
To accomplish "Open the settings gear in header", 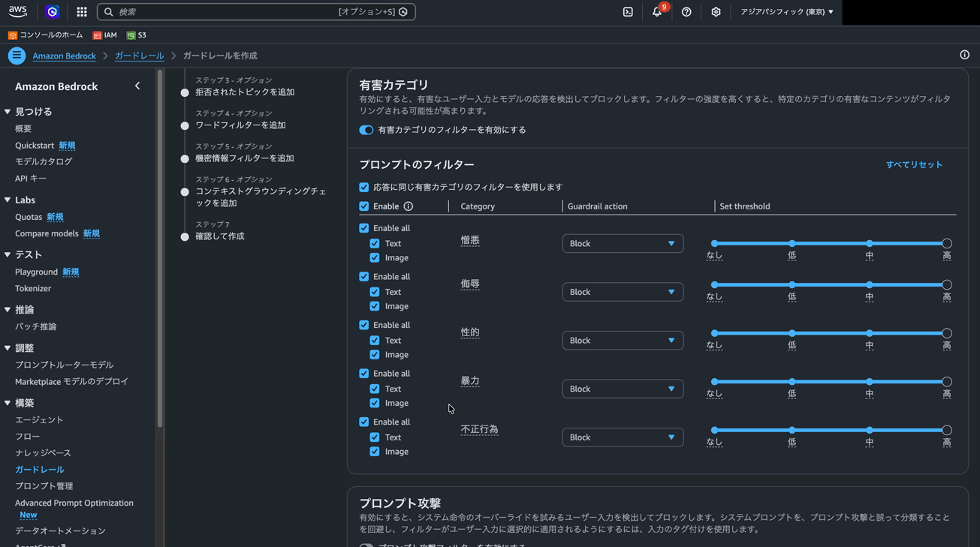I will pyautogui.click(x=716, y=12).
